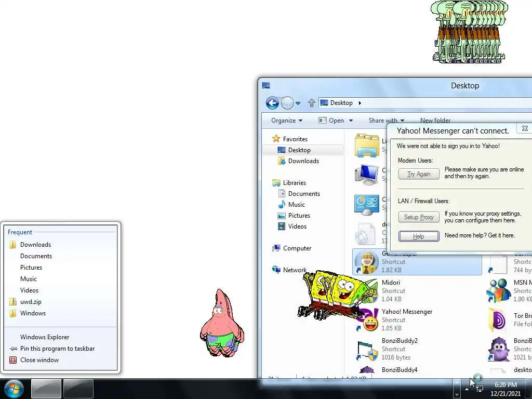Show hidden tray icons arrow
The height and width of the screenshot is (399, 532).
point(467,389)
